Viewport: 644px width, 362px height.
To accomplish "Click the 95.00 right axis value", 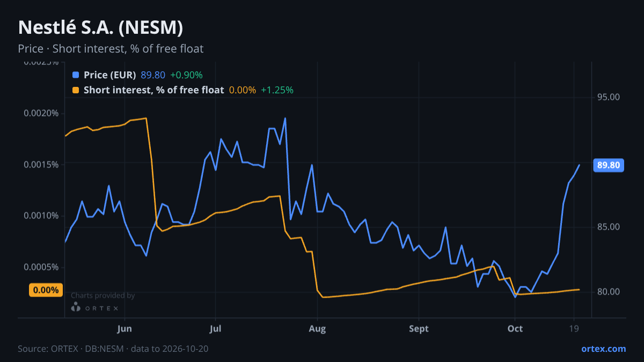I will coord(609,97).
